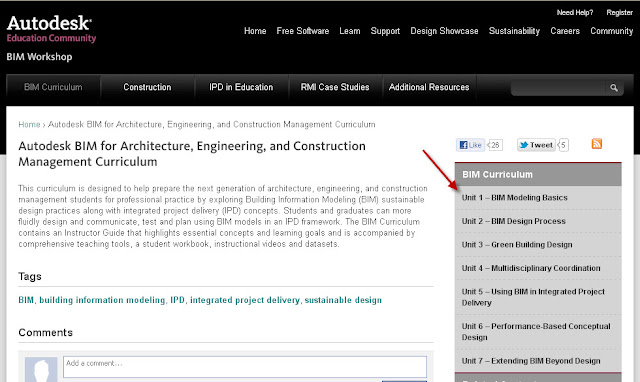Screen dimensions: 640x382
Task: Click the Add a comment box
Action: (245, 367)
